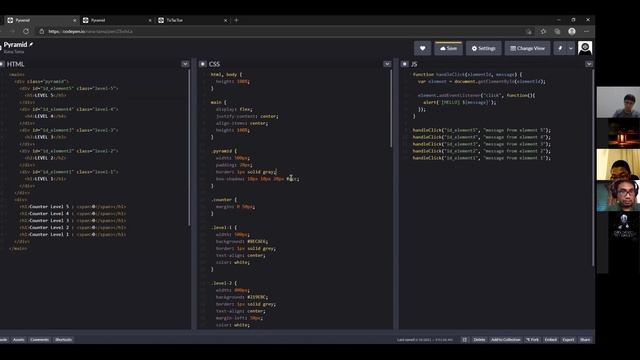640x360 pixels.
Task: Click the JS editor vertical scrollbar
Action: point(593,168)
